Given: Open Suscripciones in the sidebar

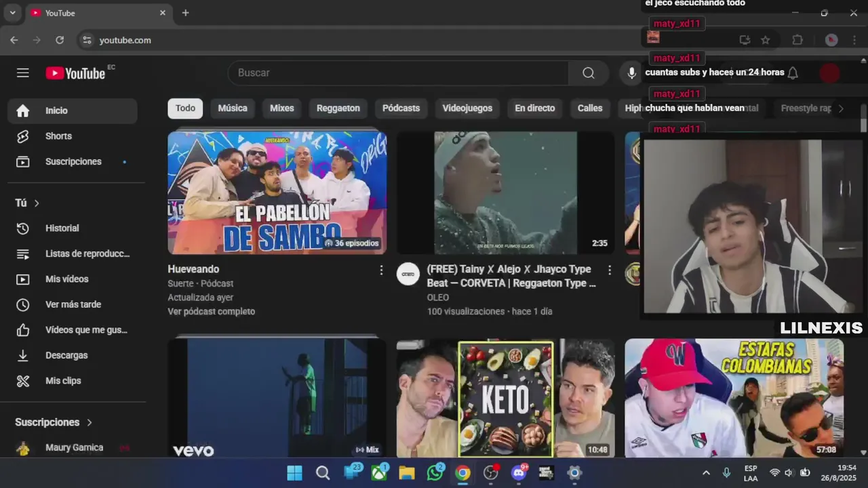Looking at the screenshot, I should tap(73, 161).
